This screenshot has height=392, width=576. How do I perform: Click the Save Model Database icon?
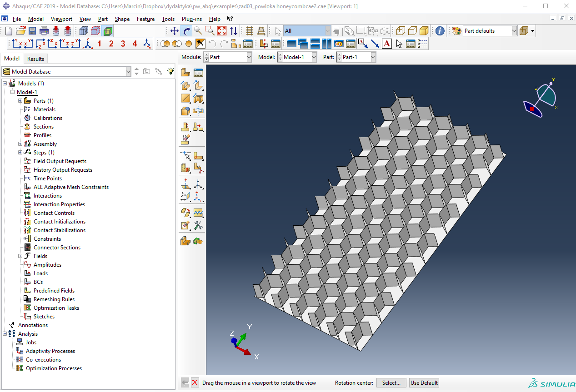pyautogui.click(x=32, y=31)
